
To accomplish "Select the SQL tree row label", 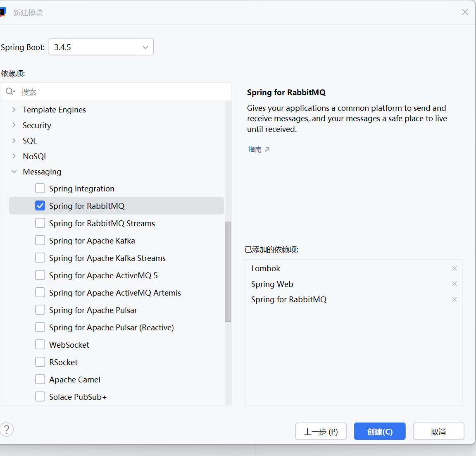I will click(30, 141).
